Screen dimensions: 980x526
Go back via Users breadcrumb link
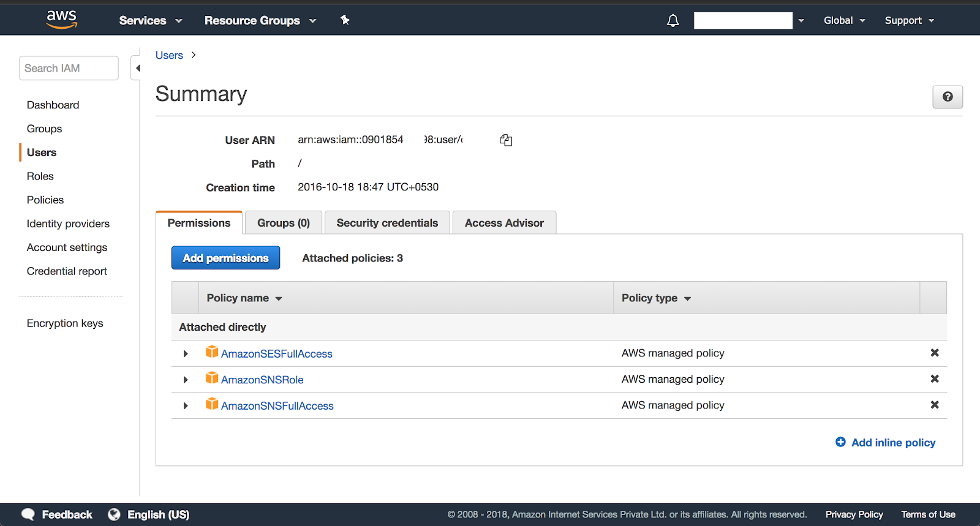coord(169,55)
